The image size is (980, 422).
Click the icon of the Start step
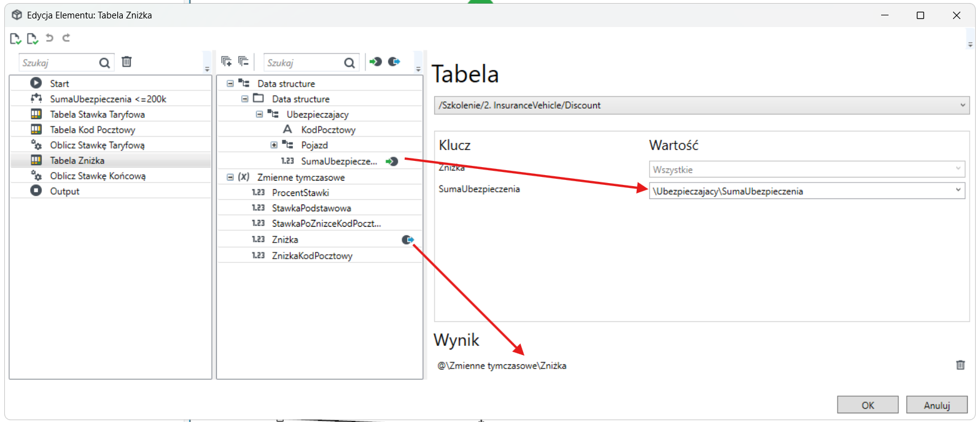pyautogui.click(x=36, y=83)
